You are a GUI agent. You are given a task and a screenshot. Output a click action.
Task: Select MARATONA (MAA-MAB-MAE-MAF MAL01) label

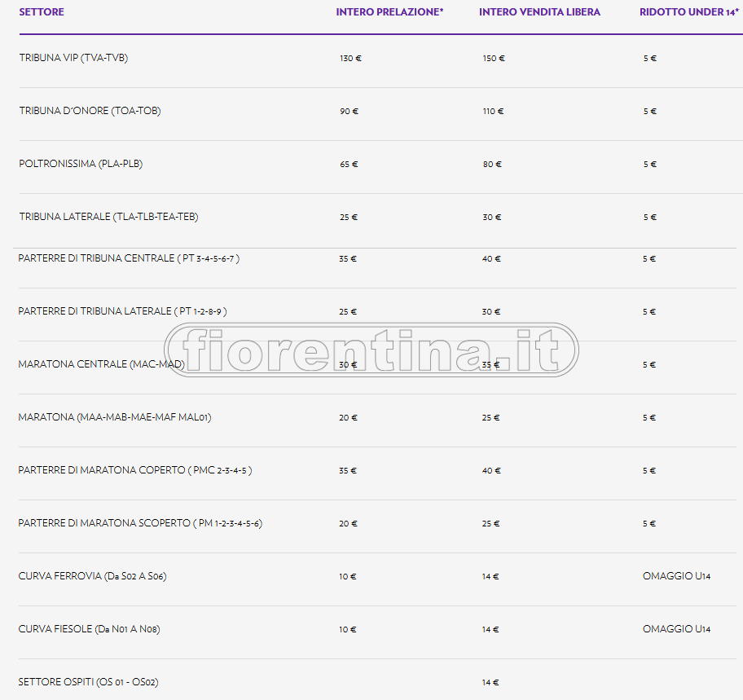(115, 417)
